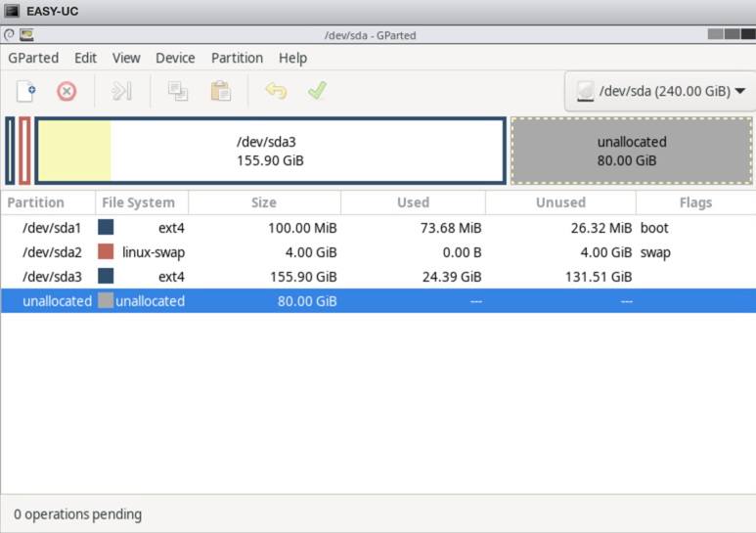Sort by the Size column header
This screenshot has width=756, height=533.
(x=264, y=202)
